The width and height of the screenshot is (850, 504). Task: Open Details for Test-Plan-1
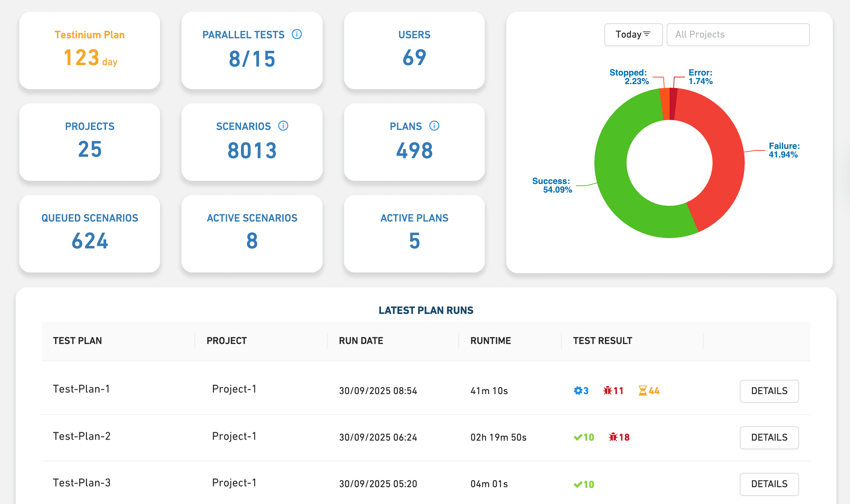769,391
